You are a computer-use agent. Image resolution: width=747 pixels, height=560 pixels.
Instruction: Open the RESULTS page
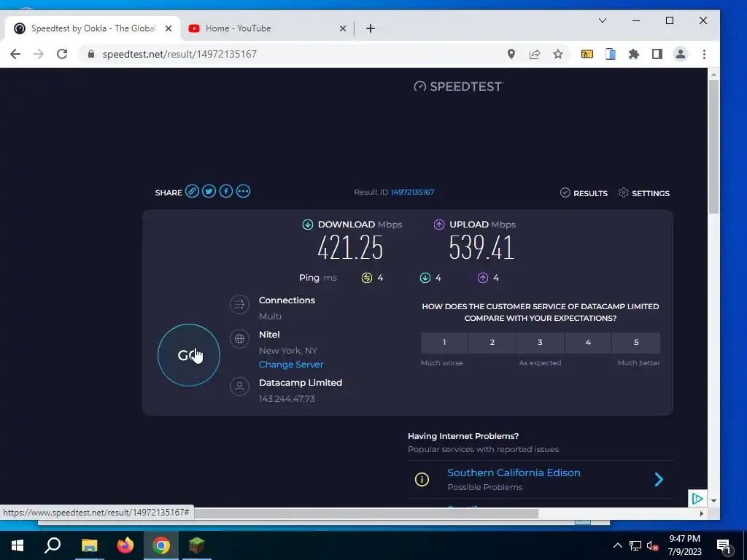(x=584, y=192)
